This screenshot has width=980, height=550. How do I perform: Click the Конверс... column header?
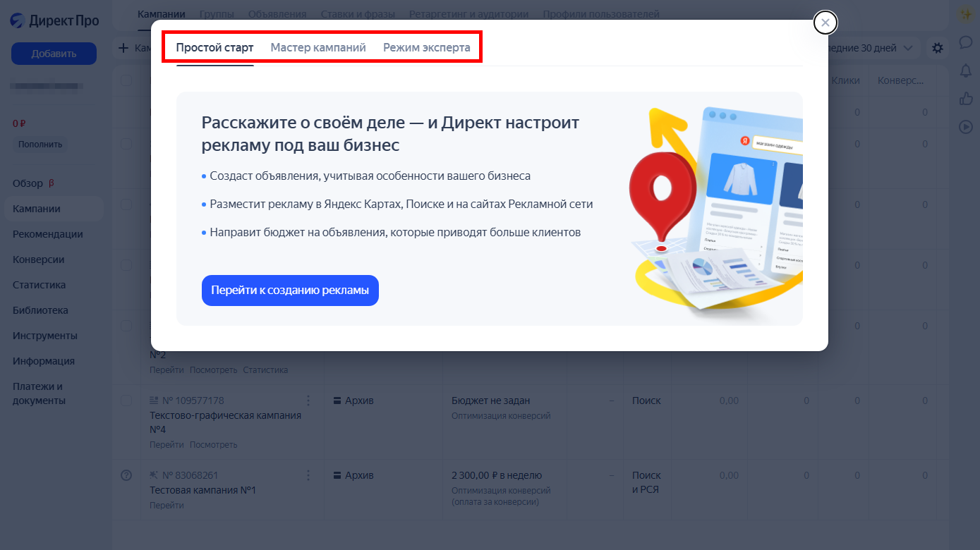(900, 80)
